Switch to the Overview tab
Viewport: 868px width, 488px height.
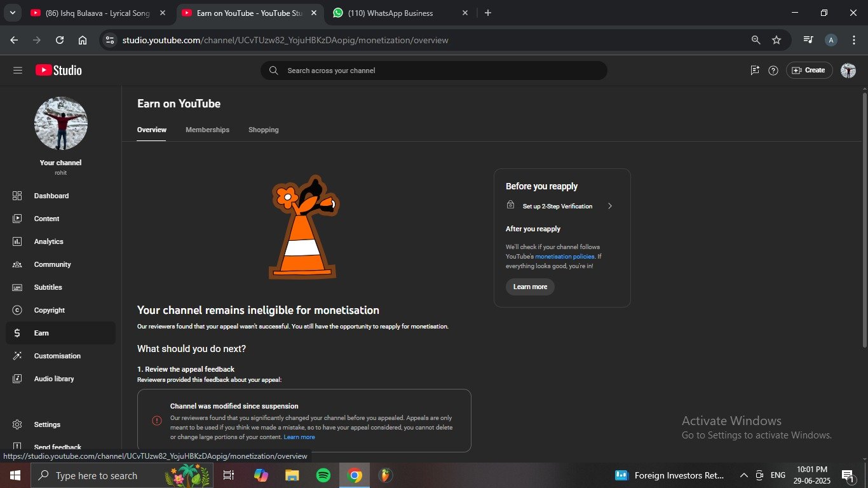pyautogui.click(x=152, y=130)
